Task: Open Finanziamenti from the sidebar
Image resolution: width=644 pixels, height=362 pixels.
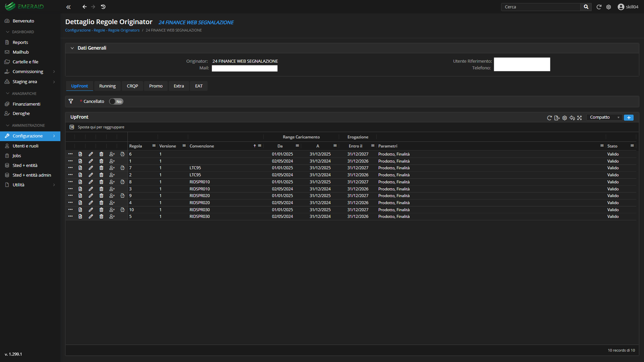Action: [26, 104]
